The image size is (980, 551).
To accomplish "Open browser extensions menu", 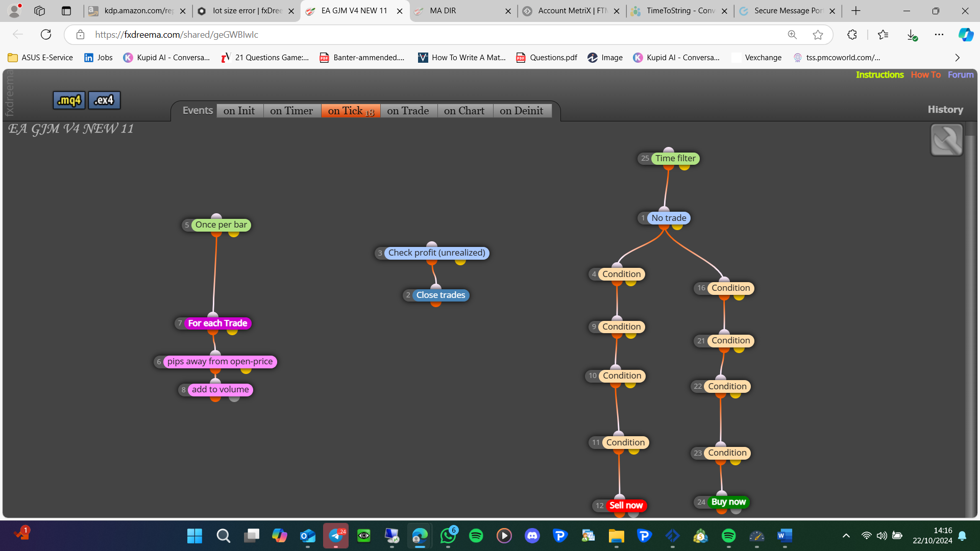I will point(852,35).
